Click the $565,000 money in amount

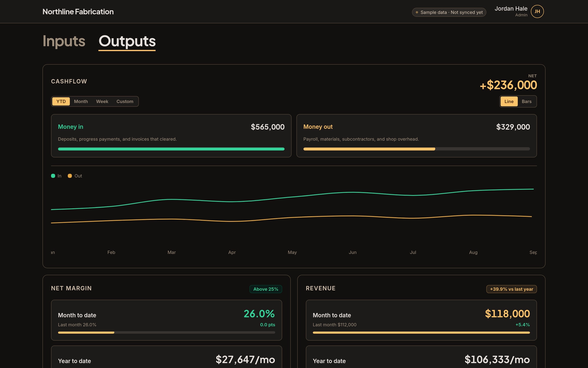point(267,127)
